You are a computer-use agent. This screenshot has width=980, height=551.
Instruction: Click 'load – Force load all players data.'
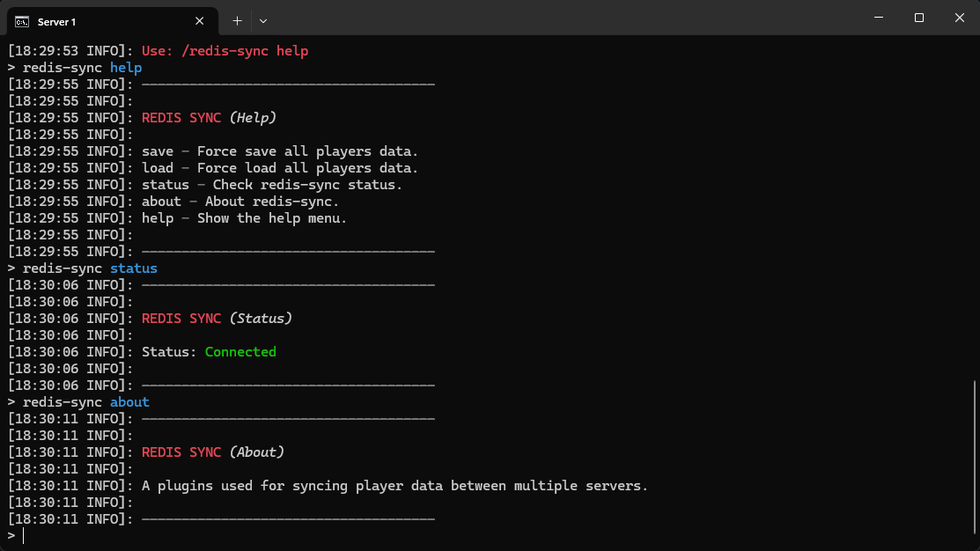pyautogui.click(x=280, y=168)
